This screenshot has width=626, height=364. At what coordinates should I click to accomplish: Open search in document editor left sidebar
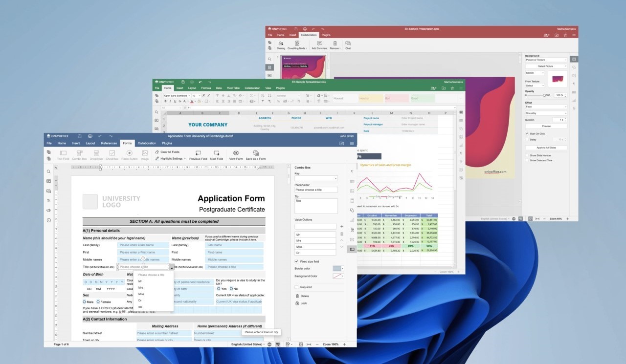(x=48, y=172)
